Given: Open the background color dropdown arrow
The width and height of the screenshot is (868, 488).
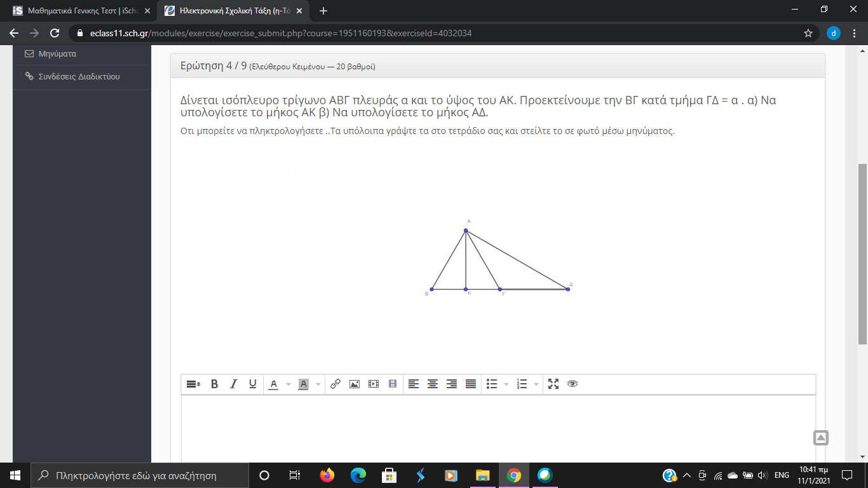Looking at the screenshot, I should click(x=318, y=384).
